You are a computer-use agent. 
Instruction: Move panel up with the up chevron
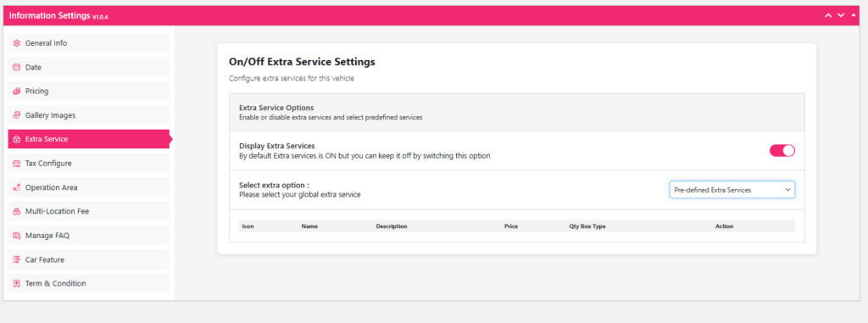[828, 15]
